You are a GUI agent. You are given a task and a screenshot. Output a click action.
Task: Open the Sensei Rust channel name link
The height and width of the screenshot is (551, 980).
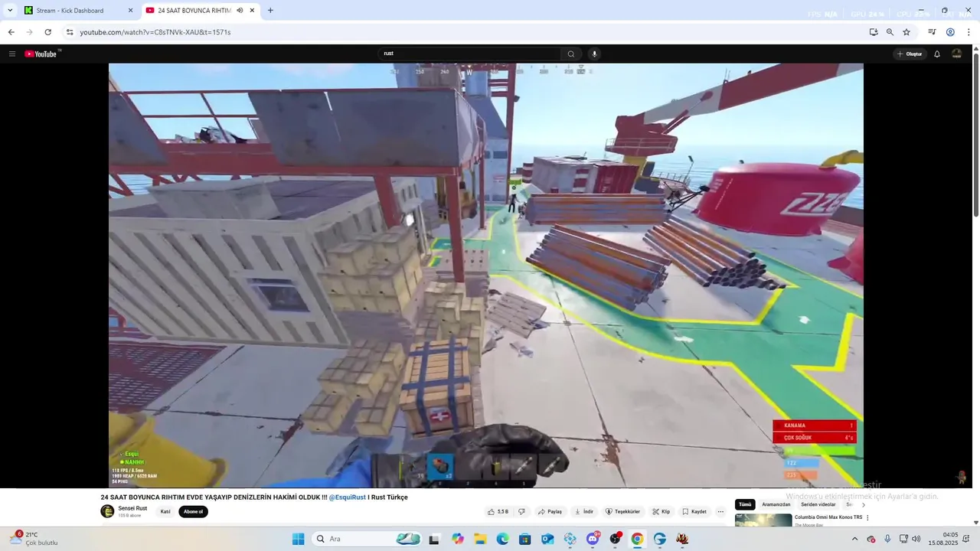pos(132,508)
